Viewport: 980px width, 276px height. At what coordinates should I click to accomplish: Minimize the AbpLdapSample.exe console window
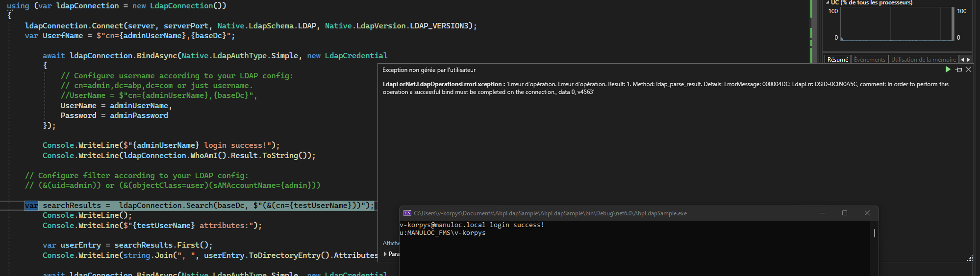pos(823,213)
